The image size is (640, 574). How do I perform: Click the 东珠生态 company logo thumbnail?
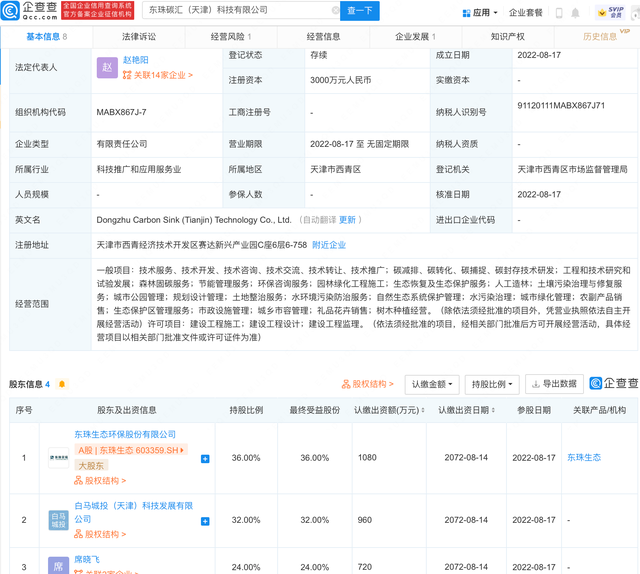pos(58,458)
